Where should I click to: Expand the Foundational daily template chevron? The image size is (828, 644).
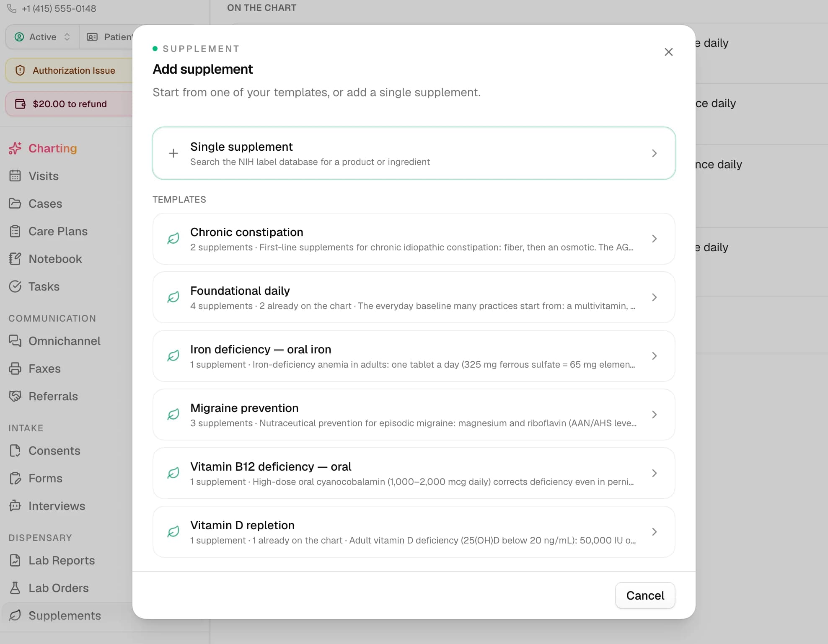point(654,297)
